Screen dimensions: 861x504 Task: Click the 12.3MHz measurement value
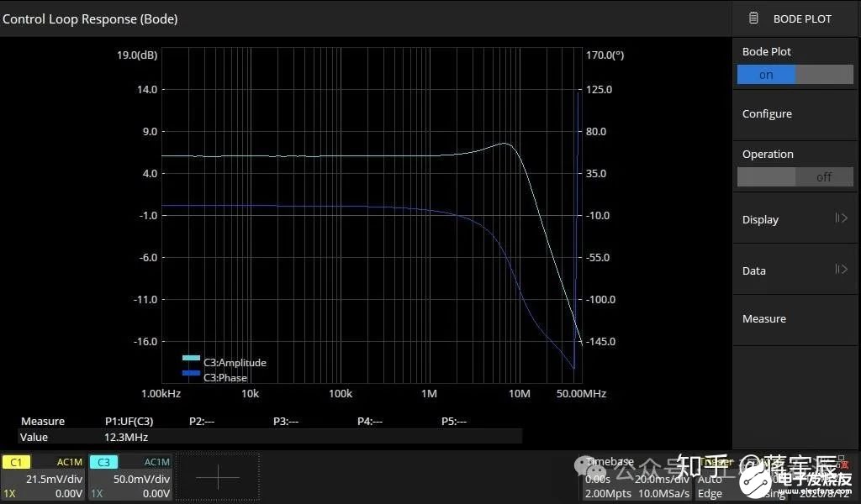126,437
